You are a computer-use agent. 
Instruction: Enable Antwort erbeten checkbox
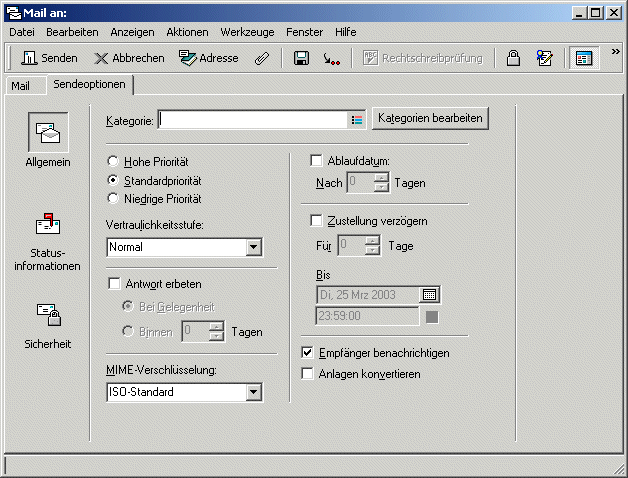115,284
